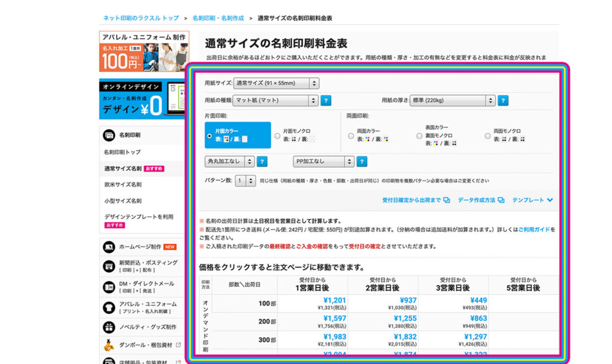Open DM・ダイレクトメール menu item
Viewport: 612px width, 364px height.
pyautogui.click(x=146, y=287)
